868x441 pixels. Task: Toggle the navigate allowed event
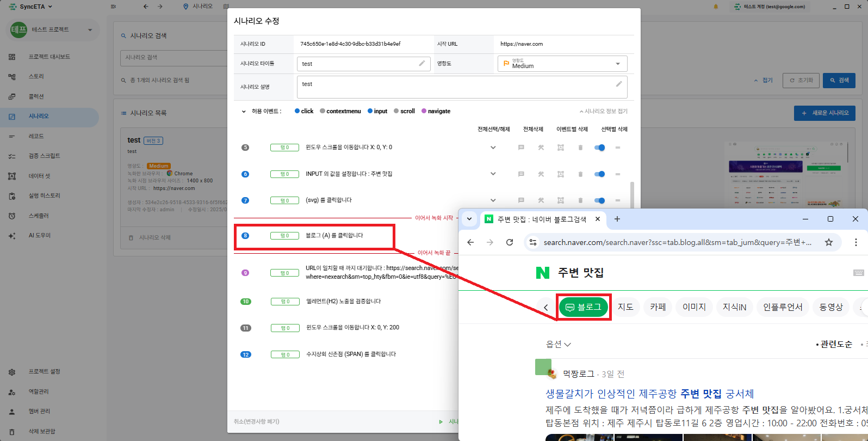coord(436,111)
